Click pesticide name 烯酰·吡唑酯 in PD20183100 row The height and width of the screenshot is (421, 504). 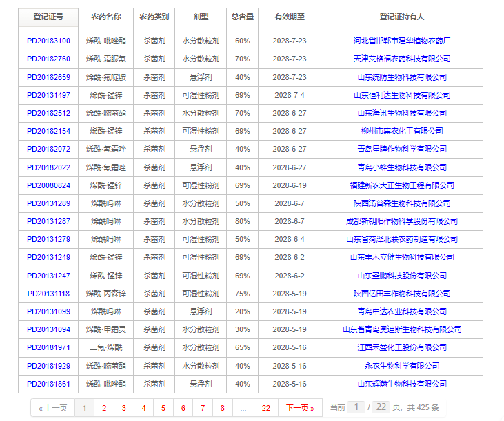point(106,41)
